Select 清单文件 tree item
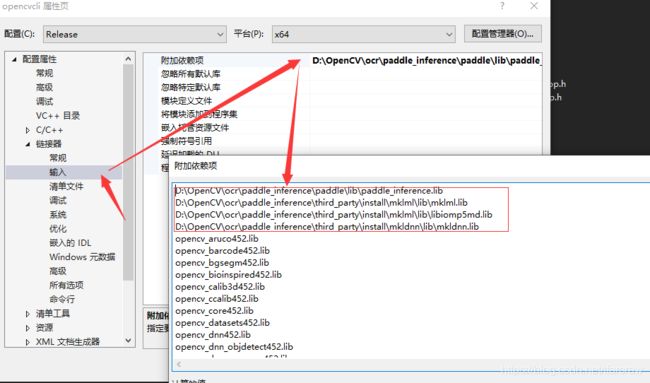 (66, 186)
